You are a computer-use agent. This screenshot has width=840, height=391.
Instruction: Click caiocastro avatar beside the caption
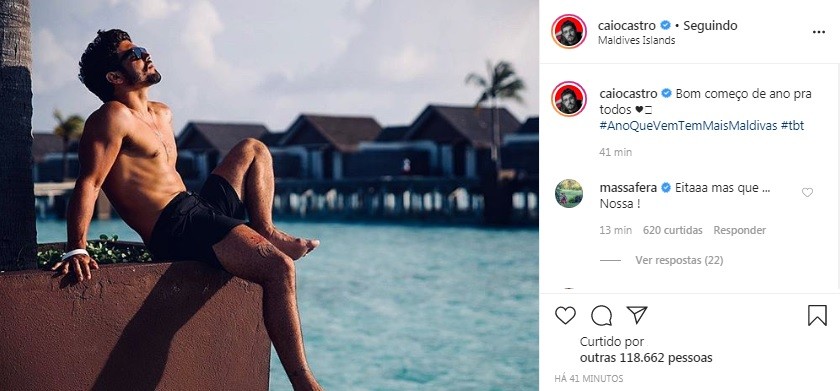click(568, 99)
